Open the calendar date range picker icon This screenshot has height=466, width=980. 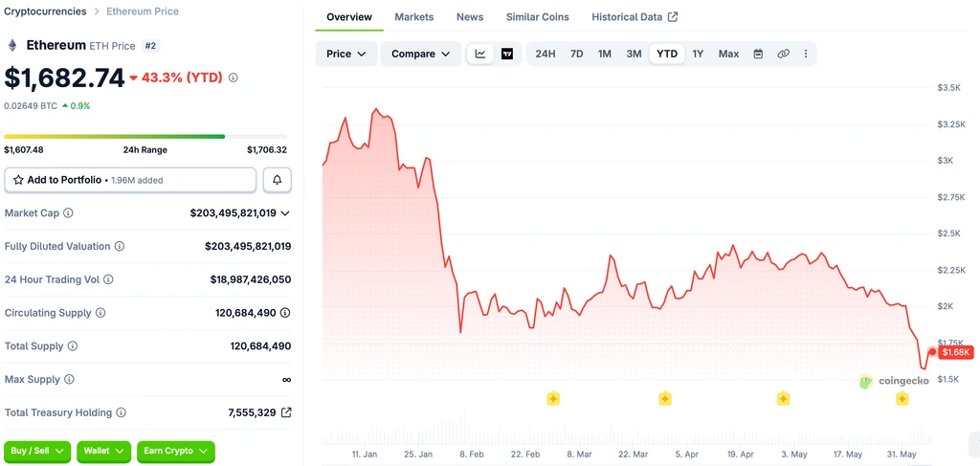point(758,54)
